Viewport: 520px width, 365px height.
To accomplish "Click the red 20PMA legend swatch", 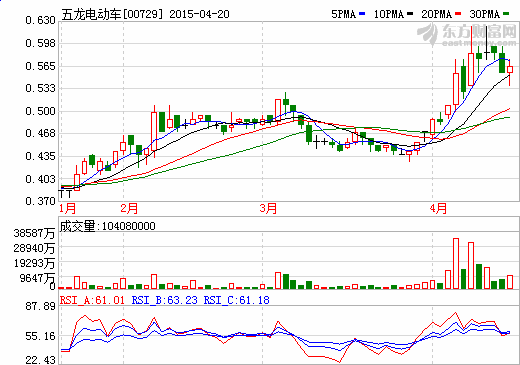I will click(458, 14).
